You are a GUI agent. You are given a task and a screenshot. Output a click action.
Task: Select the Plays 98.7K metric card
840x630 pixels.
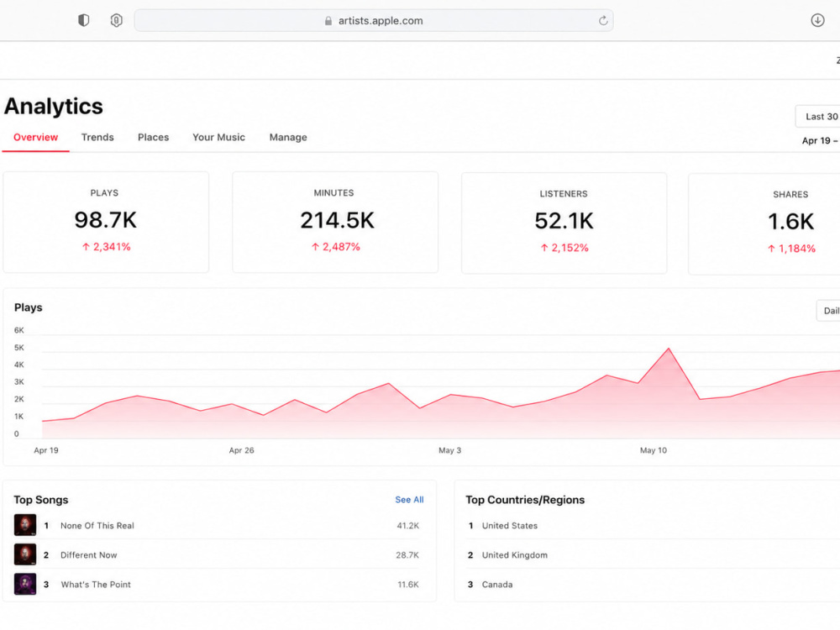pos(106,223)
